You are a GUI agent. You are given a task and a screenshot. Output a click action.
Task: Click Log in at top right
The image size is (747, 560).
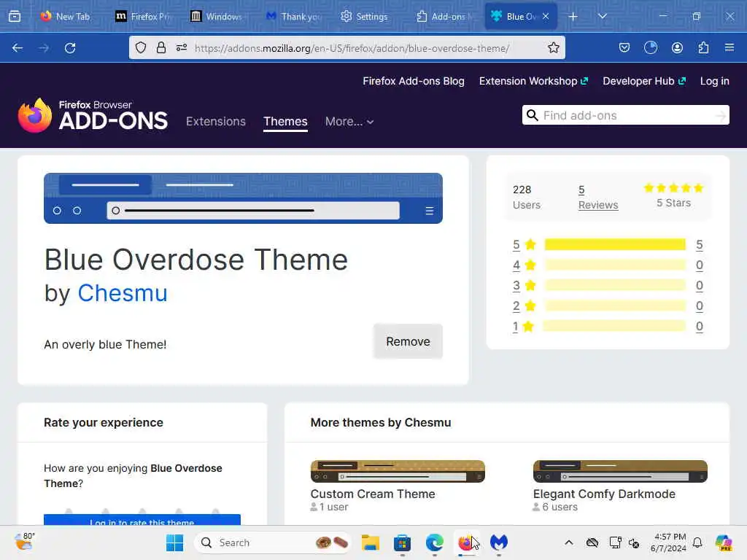click(714, 81)
